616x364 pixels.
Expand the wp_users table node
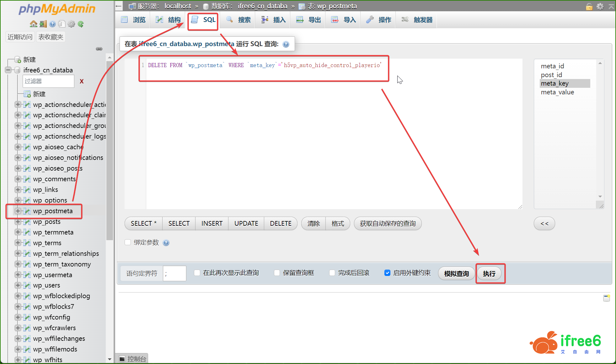pyautogui.click(x=18, y=285)
